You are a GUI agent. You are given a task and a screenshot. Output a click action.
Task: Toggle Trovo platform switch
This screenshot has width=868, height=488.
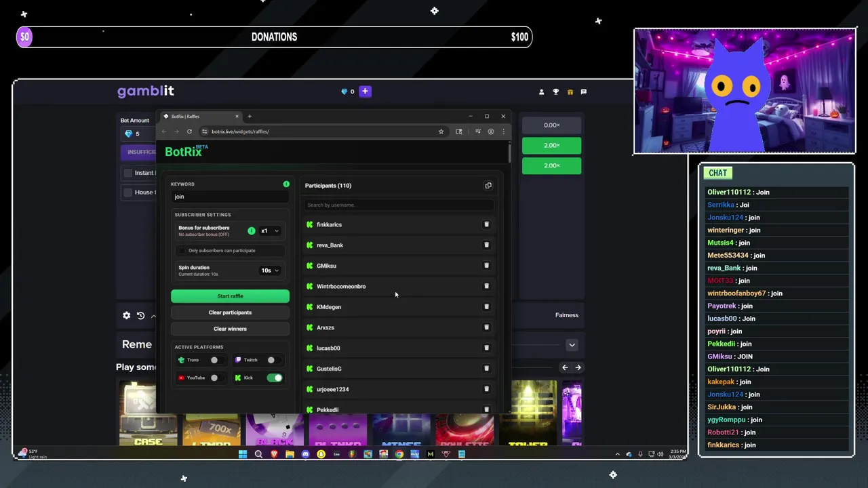coord(216,360)
